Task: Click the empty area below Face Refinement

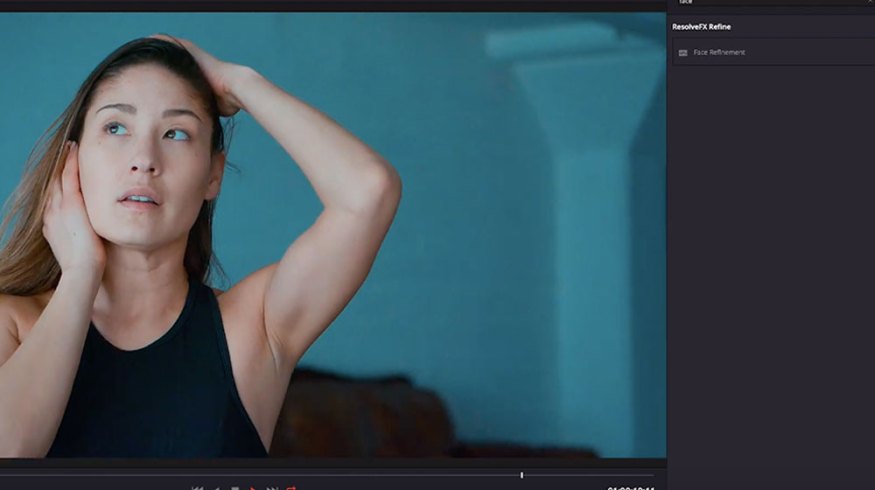Action: [770, 250]
